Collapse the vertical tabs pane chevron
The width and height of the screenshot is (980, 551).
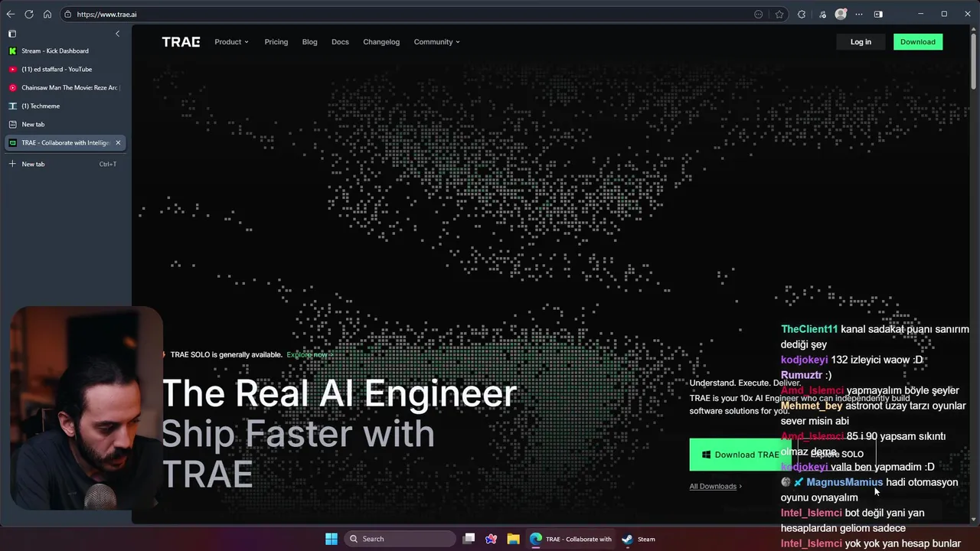click(117, 34)
